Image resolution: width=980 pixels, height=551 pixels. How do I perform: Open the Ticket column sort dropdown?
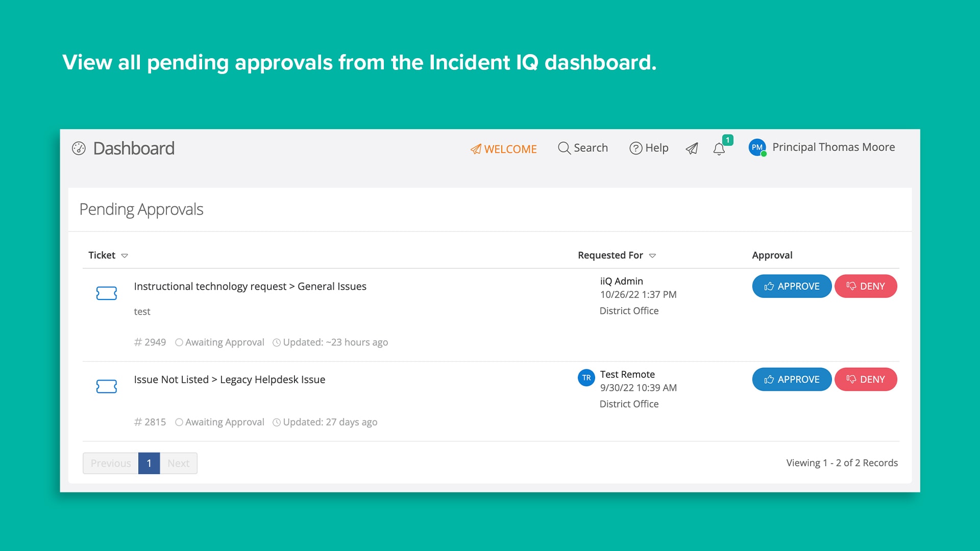[x=125, y=256]
